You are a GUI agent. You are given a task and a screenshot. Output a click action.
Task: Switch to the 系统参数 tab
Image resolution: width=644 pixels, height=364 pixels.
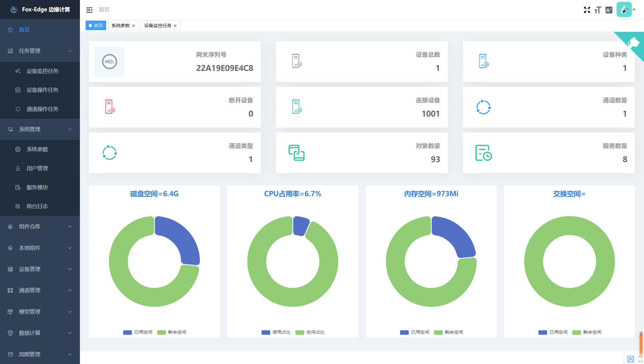point(120,26)
